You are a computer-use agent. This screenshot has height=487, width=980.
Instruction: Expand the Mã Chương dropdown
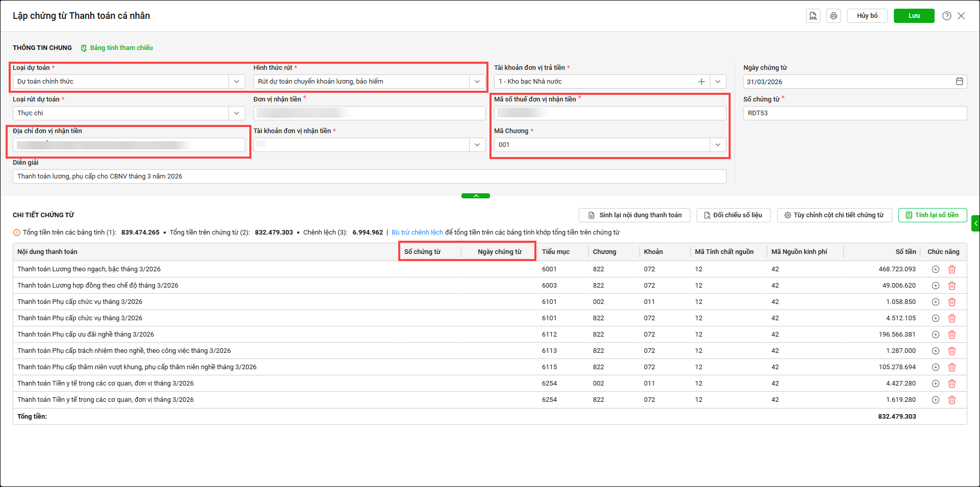click(x=717, y=145)
